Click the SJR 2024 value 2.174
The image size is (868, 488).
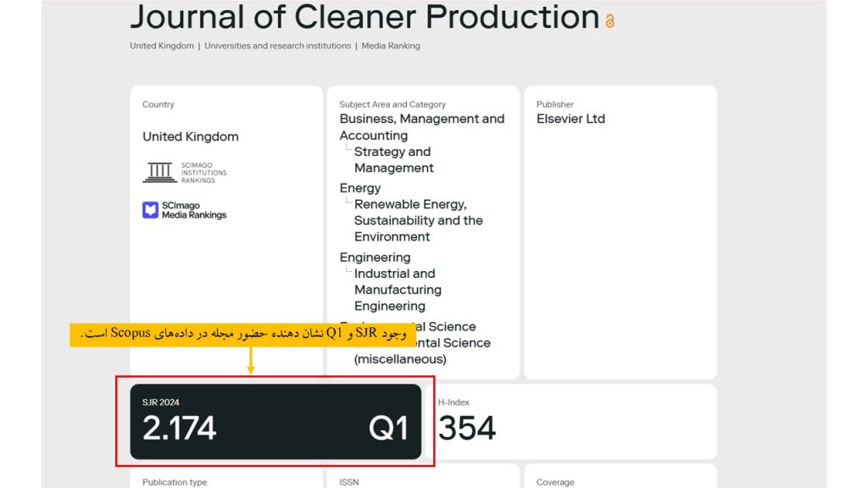(179, 428)
